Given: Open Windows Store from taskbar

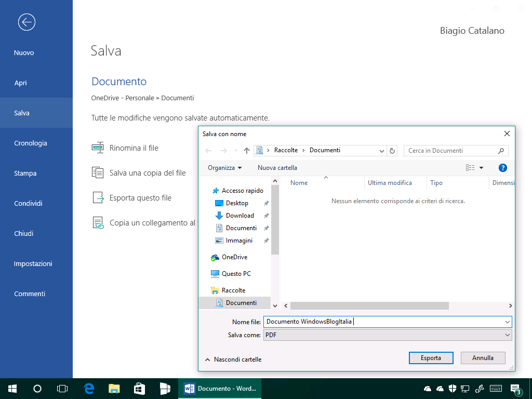Looking at the screenshot, I should [x=139, y=389].
